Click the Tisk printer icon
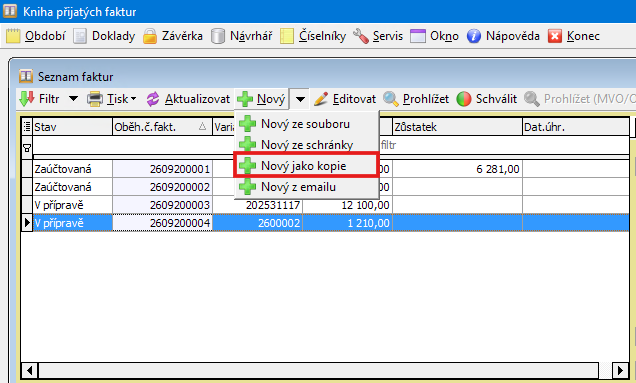636x383 pixels. pos(95,99)
